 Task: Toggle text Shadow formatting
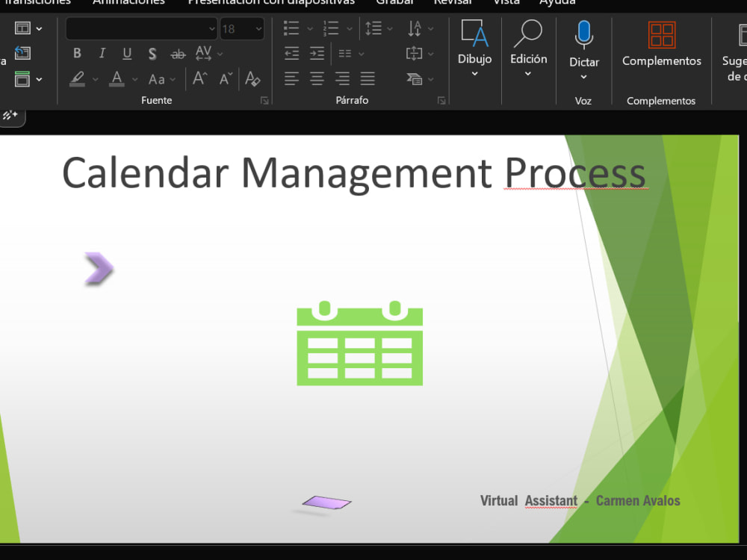152,54
